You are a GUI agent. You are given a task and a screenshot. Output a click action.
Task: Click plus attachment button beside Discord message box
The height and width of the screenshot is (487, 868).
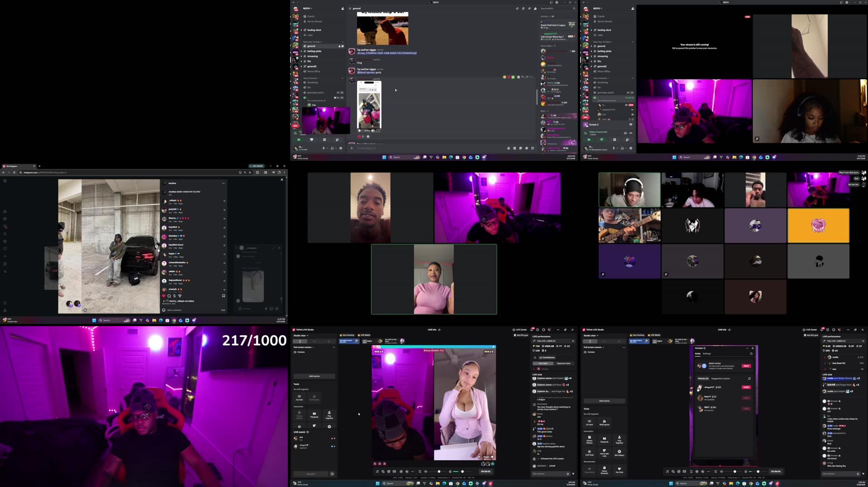352,148
